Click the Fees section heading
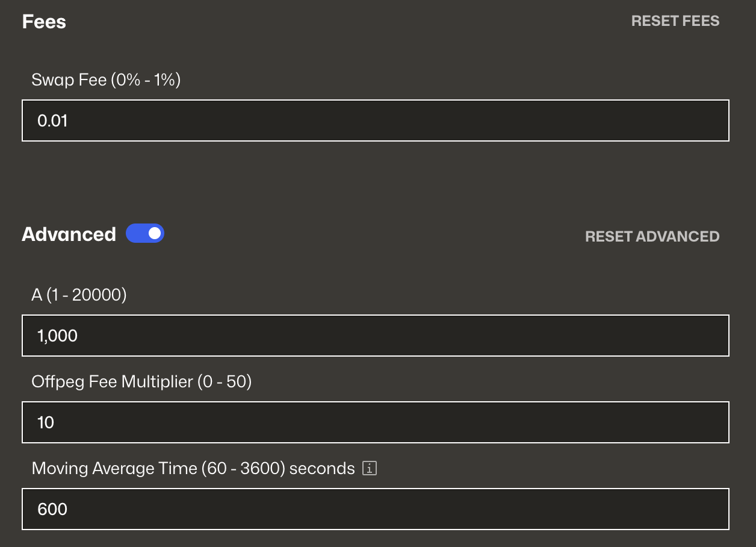756x547 pixels. (x=44, y=22)
